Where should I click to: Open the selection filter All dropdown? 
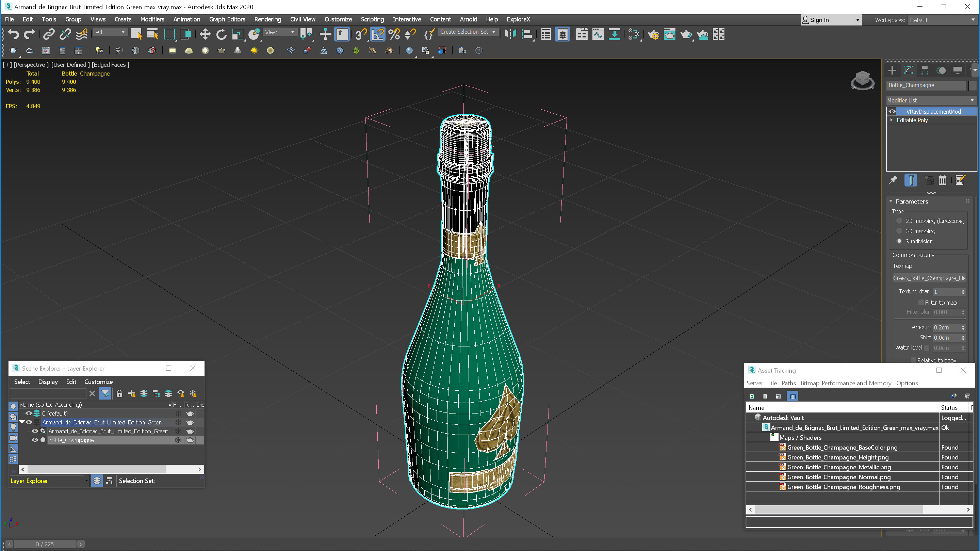[110, 32]
